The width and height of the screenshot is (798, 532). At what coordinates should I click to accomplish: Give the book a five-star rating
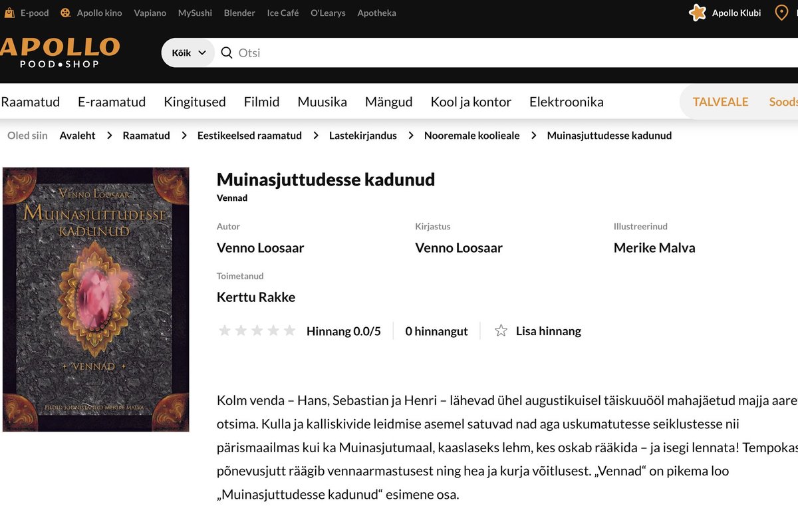click(x=289, y=330)
